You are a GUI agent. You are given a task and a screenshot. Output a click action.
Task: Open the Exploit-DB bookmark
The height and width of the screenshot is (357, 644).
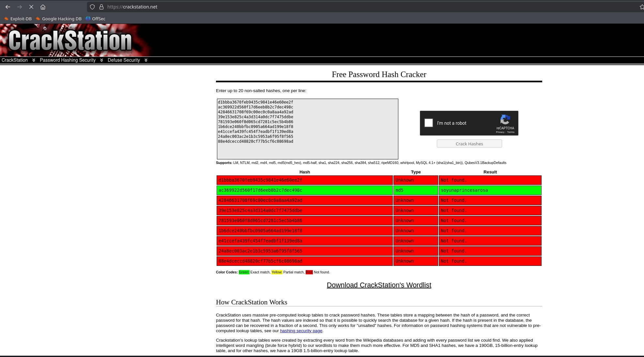tap(18, 19)
